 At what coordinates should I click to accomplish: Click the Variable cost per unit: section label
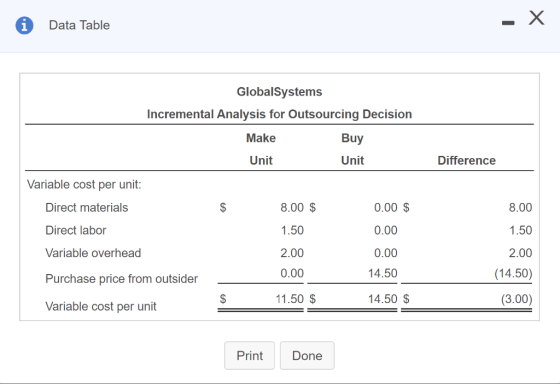point(84,185)
